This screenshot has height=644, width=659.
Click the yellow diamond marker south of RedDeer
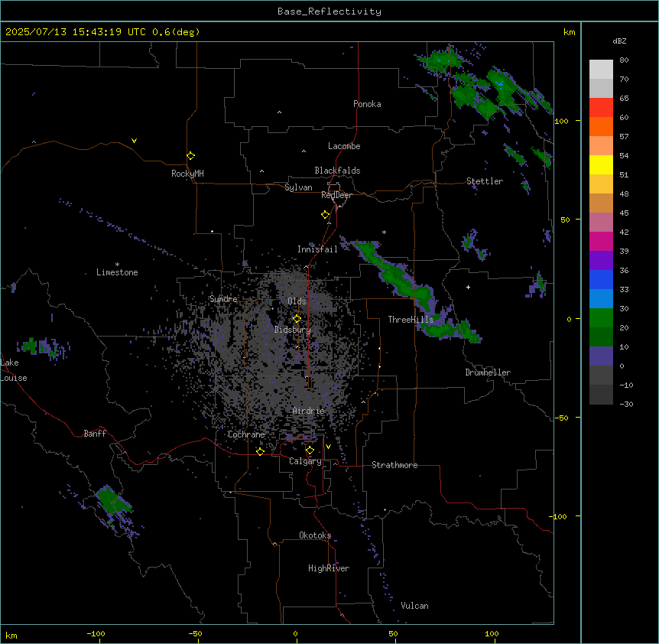coord(325,215)
